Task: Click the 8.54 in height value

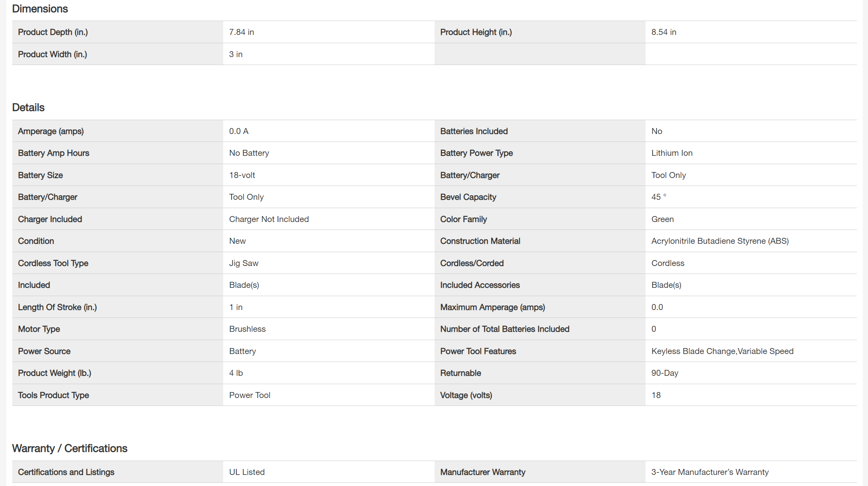Action: point(663,32)
